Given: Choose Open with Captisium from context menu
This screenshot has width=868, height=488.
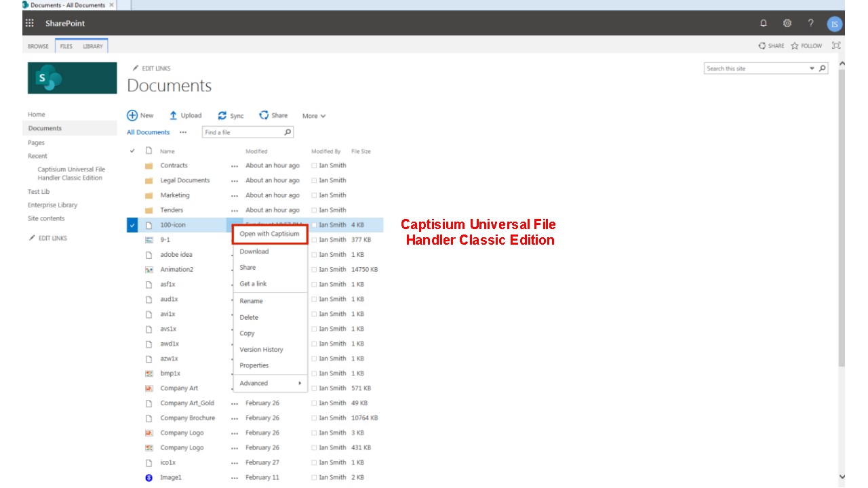Looking at the screenshot, I should click(x=270, y=234).
